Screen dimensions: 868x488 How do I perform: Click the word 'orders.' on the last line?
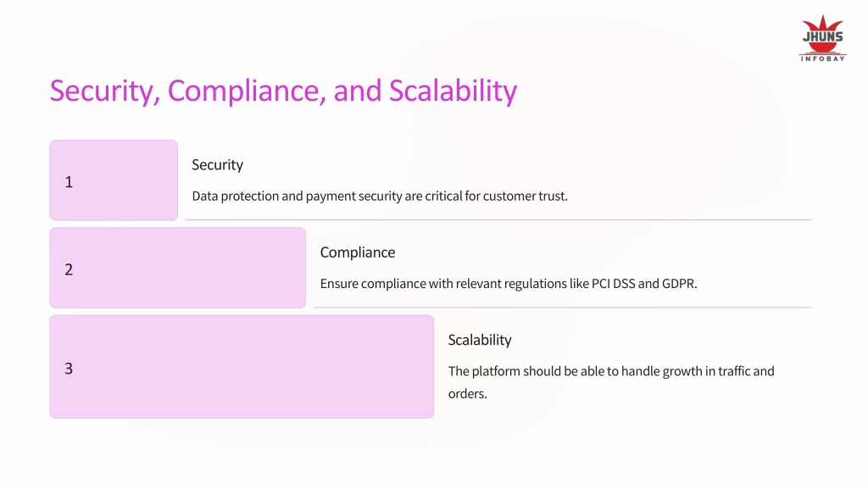pos(468,394)
